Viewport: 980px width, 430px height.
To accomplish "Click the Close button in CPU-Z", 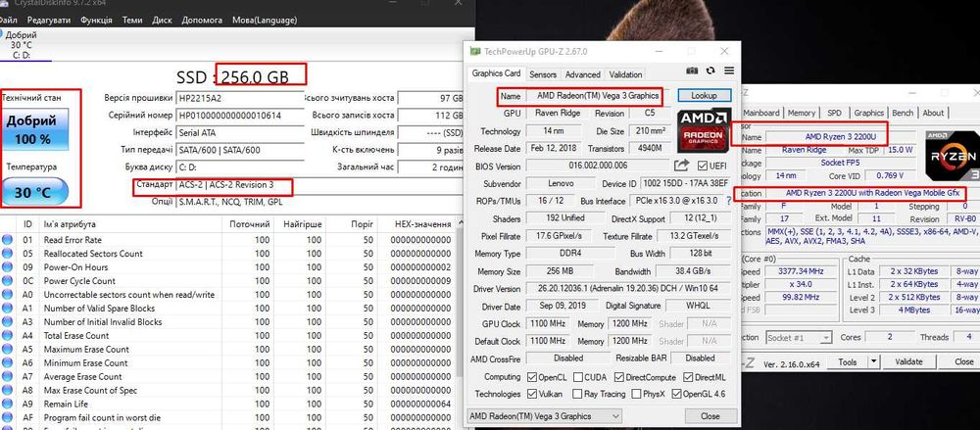I will click(963, 361).
